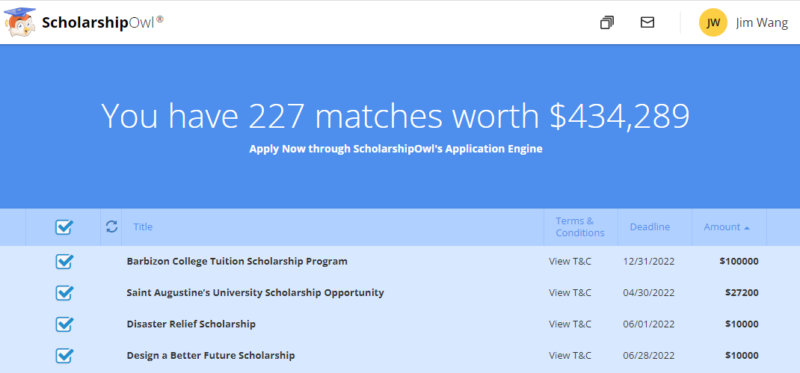The image size is (800, 373).
Task: Click the JW profile avatar
Action: point(713,22)
